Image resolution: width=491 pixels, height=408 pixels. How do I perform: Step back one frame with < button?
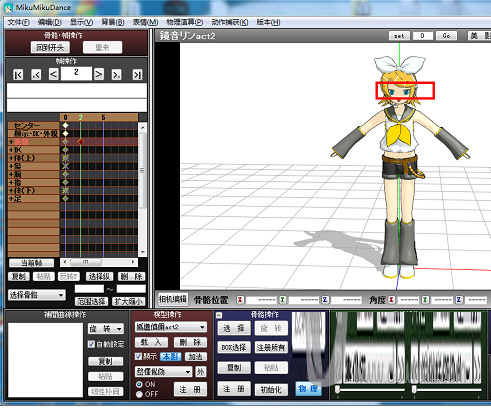point(54,74)
